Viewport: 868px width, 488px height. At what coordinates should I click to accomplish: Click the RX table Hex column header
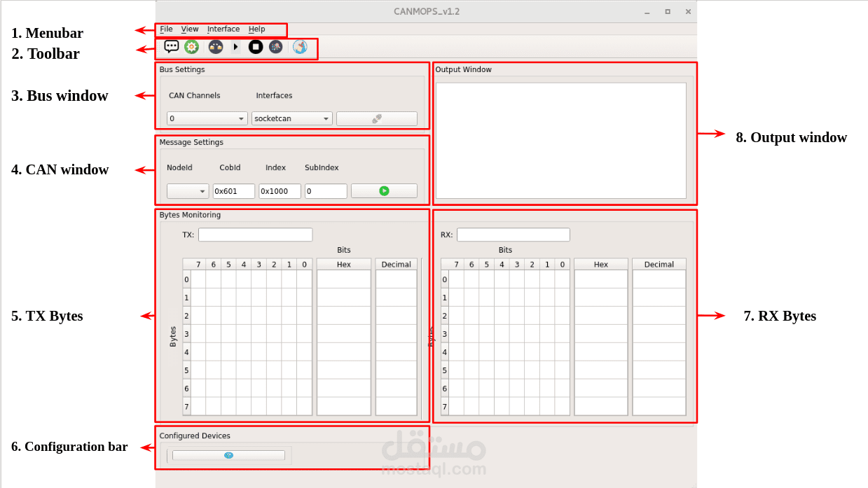(x=601, y=265)
